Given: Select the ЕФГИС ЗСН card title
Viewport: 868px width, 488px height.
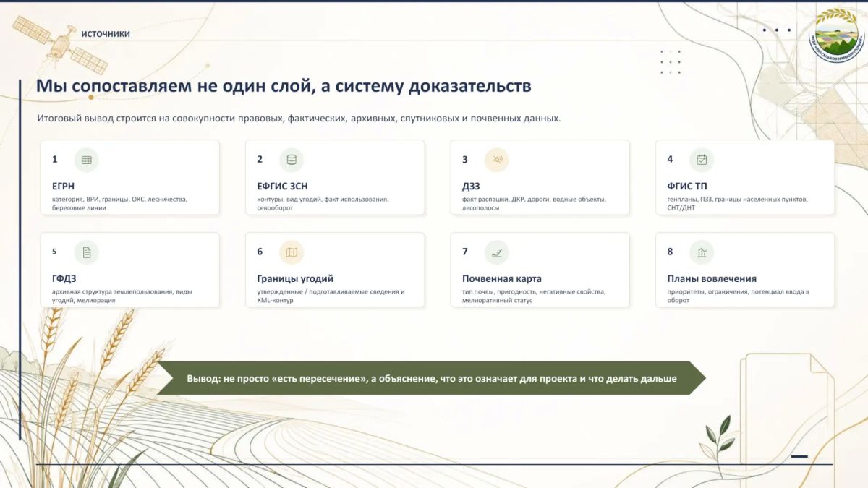Looking at the screenshot, I should tap(282, 187).
